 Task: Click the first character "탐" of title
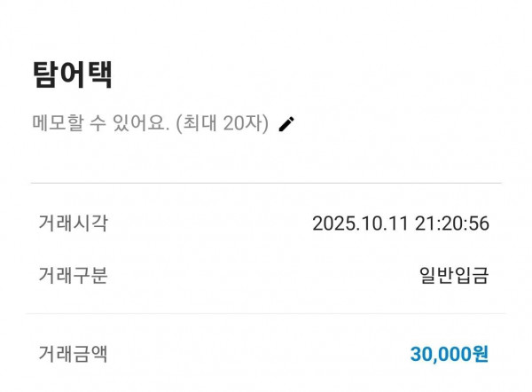(x=45, y=74)
